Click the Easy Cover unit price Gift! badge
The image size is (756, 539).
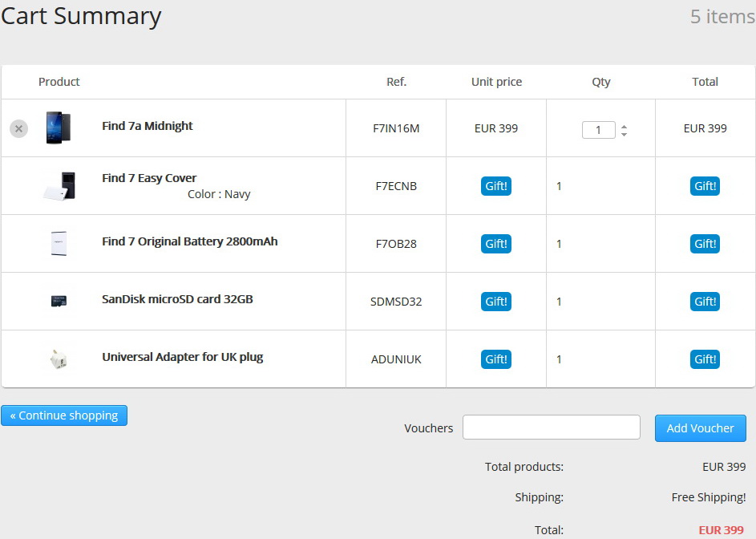point(496,186)
